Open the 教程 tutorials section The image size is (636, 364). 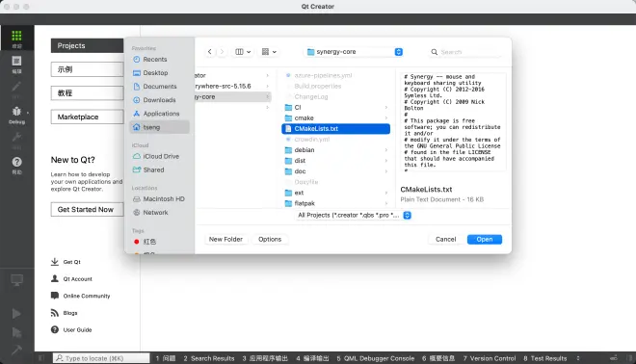(87, 92)
